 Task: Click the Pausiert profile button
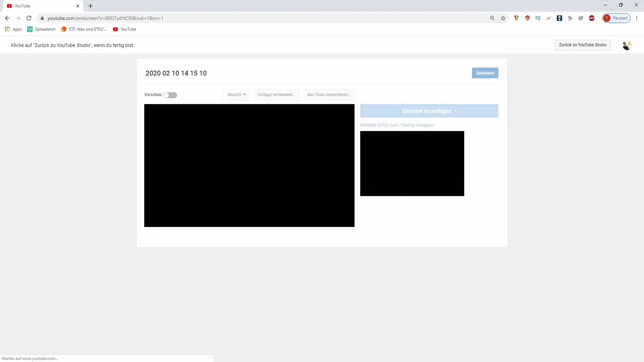tap(616, 18)
